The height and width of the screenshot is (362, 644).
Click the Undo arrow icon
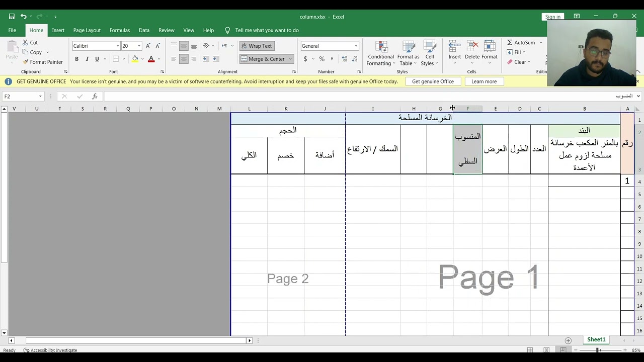click(23, 17)
